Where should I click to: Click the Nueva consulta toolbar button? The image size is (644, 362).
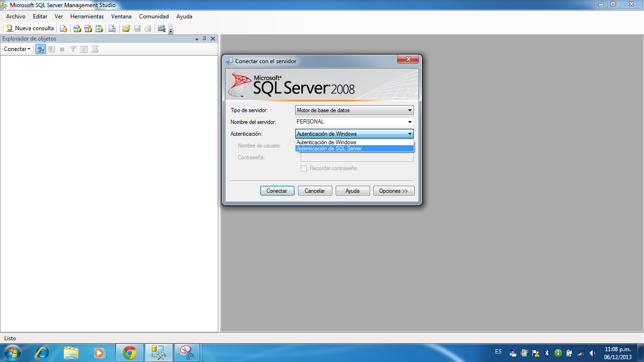30,28
